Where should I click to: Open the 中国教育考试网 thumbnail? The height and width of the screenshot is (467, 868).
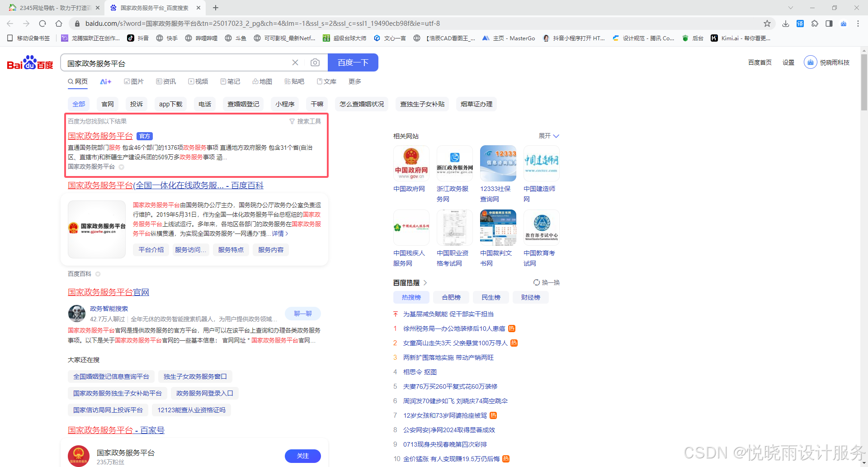[x=541, y=228]
